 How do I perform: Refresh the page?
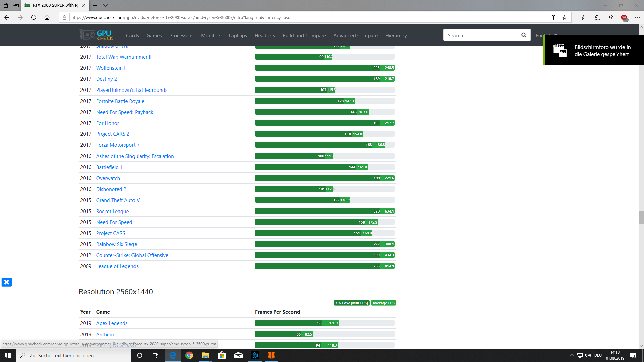pos(34,18)
